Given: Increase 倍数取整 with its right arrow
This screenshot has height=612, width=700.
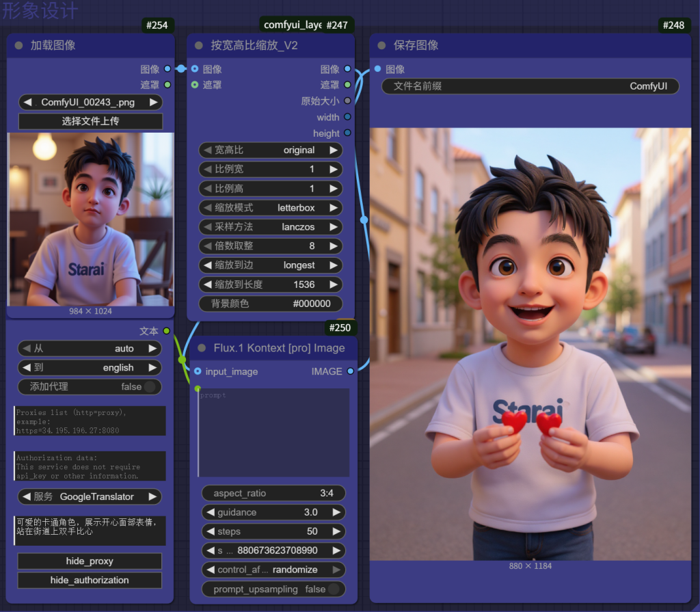Looking at the screenshot, I should pos(334,246).
